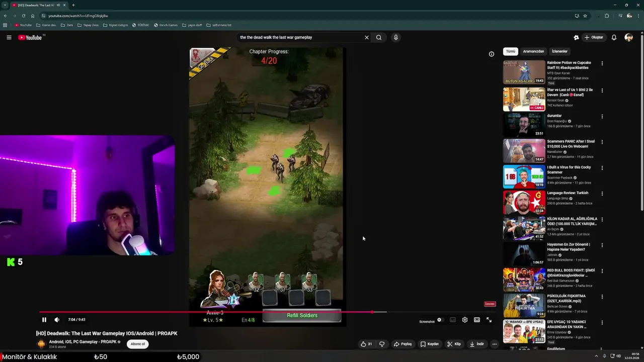Open options for Scammers PANIC video

602,142
